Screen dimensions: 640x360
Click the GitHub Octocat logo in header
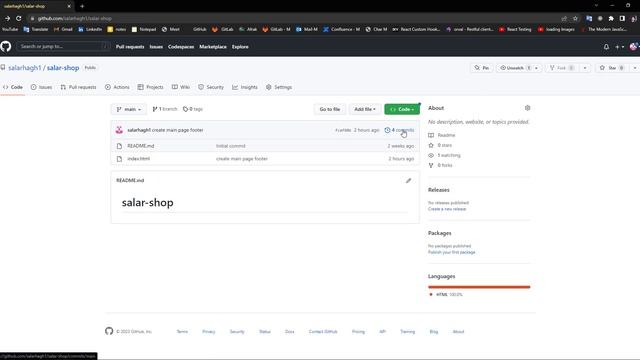pos(6,47)
